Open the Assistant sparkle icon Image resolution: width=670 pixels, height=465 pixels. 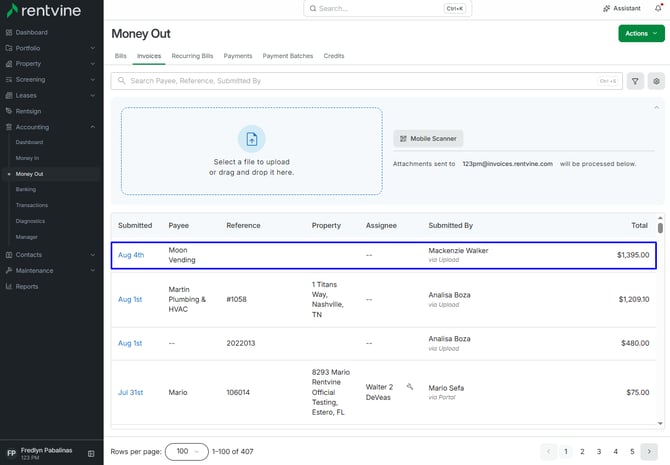point(606,9)
